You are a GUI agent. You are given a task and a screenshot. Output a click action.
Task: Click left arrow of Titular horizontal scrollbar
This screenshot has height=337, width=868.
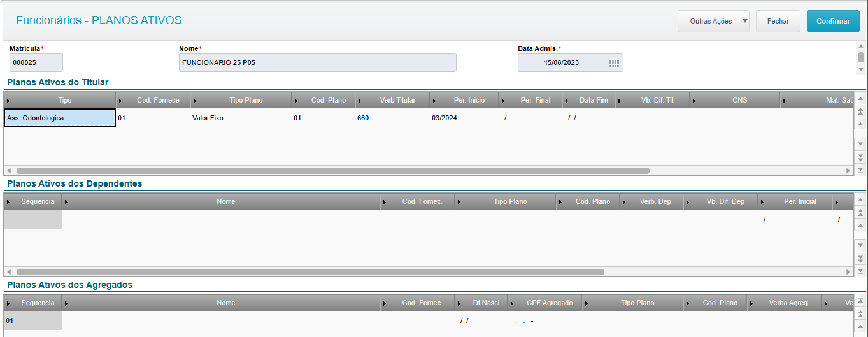point(8,171)
